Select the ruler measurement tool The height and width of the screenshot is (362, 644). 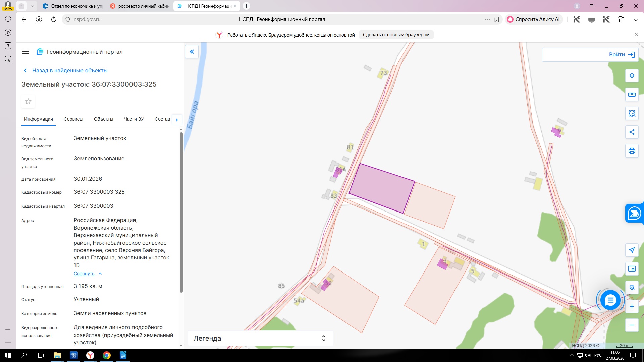(x=632, y=95)
